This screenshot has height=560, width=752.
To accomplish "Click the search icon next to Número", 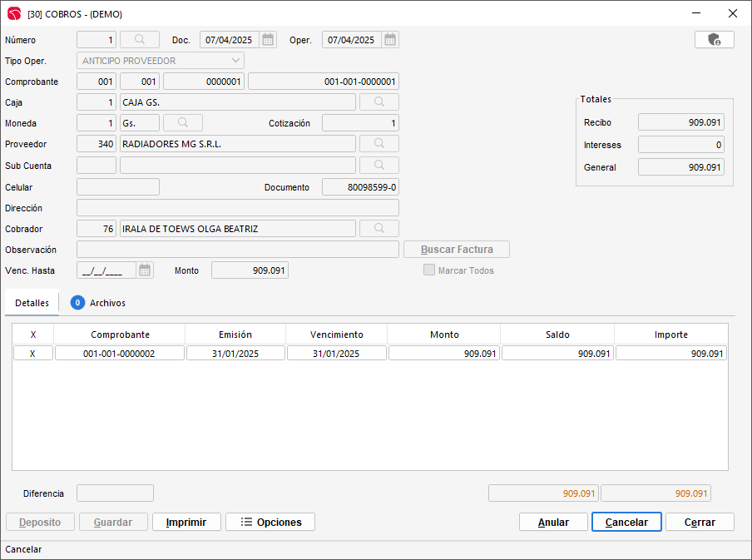I will [139, 40].
